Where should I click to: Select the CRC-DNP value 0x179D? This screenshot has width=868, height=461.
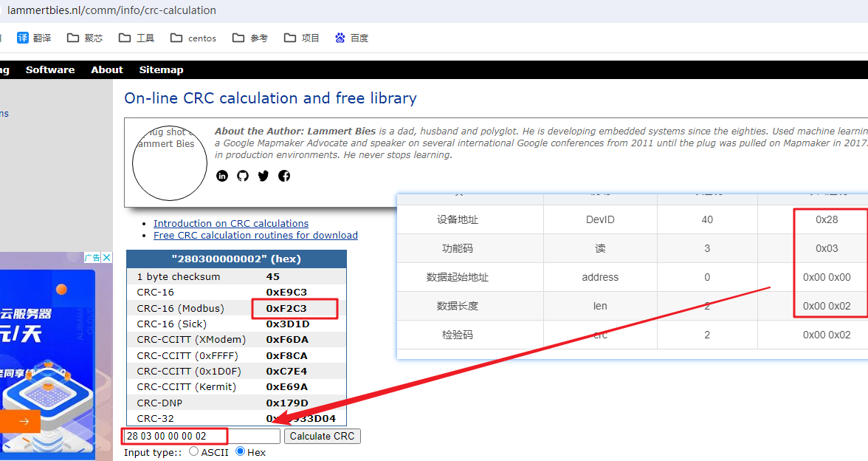(286, 402)
